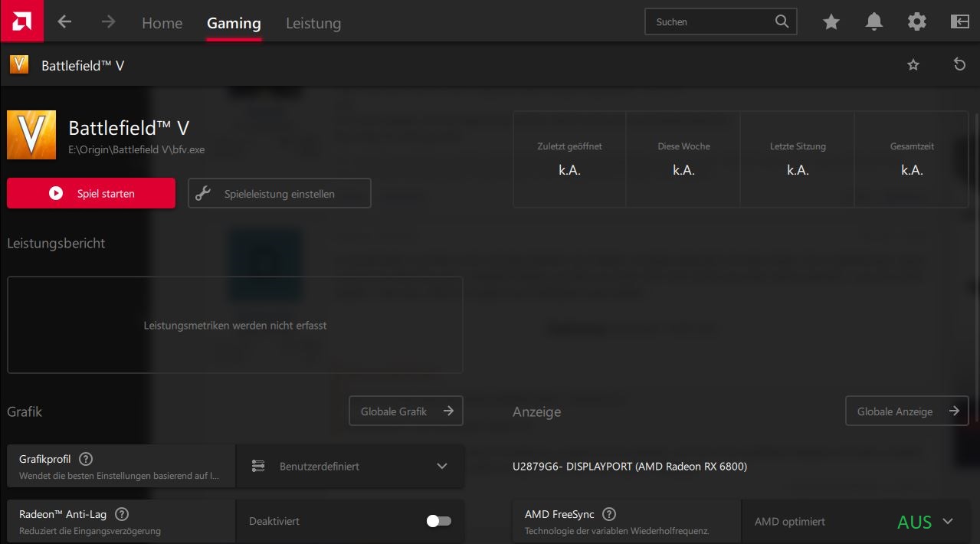Click the Deaktiviert status text
The height and width of the screenshot is (544, 980).
tap(274, 521)
